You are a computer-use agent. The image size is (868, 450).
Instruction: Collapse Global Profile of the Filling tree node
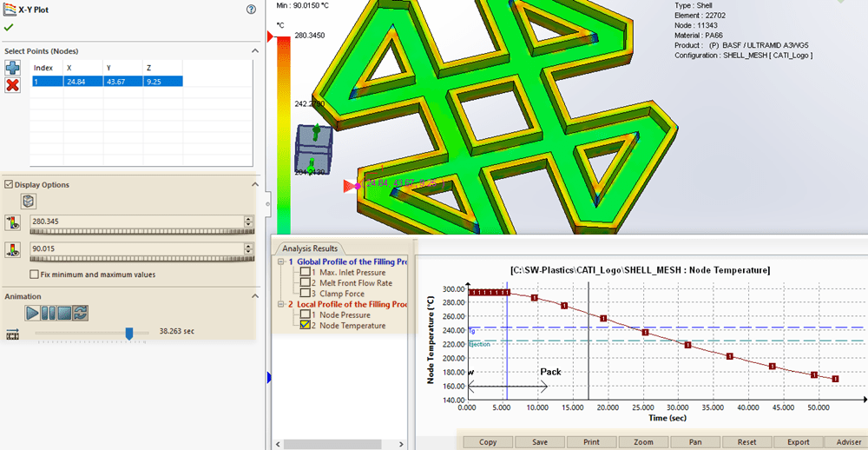(279, 261)
